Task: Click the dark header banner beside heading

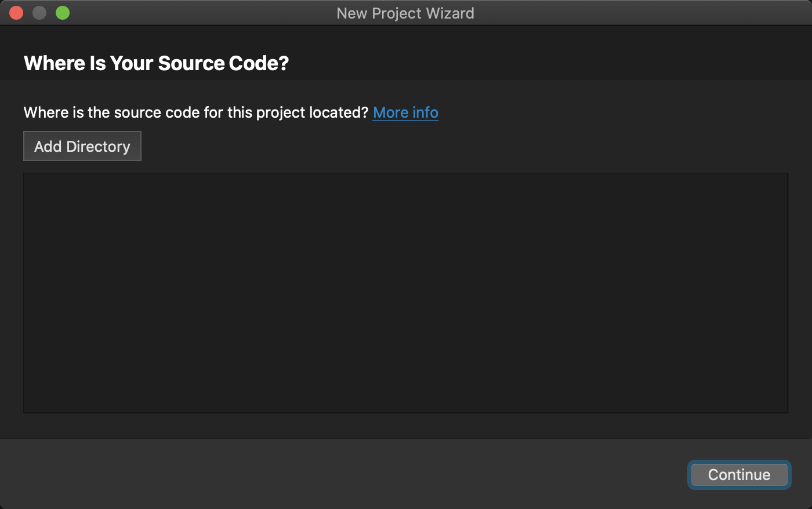Action: [522, 58]
